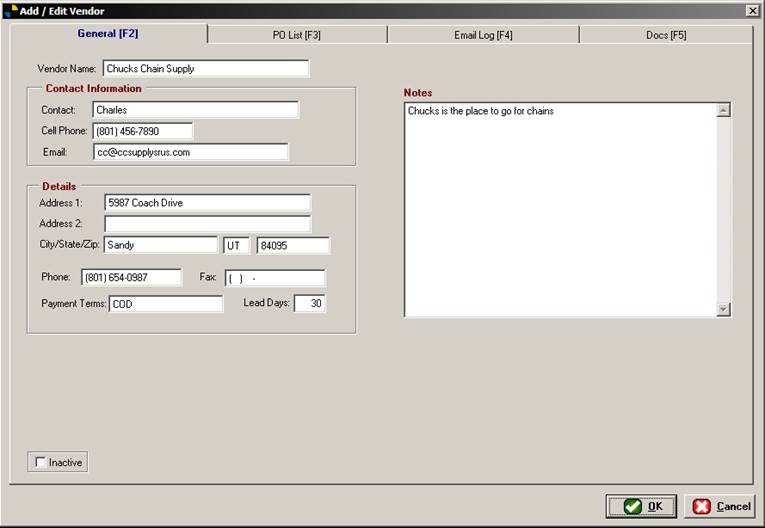The image size is (765, 528).
Task: Open the Email Log [F4] tab
Action: click(483, 35)
